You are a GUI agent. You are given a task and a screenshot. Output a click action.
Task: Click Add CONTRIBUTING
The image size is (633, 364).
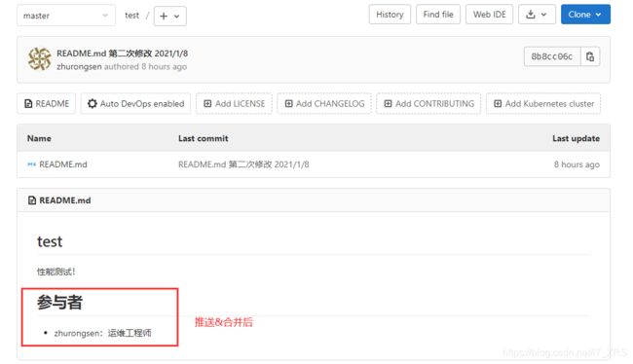[x=428, y=104]
